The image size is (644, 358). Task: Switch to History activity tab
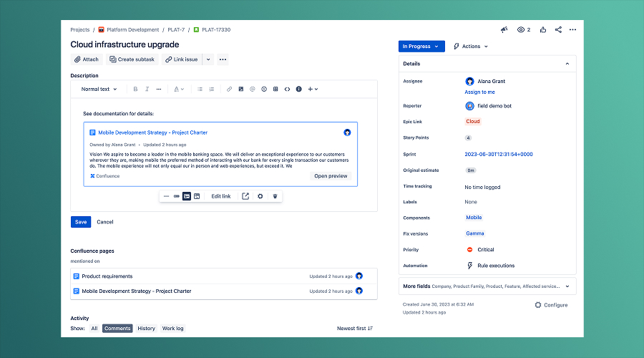(146, 329)
